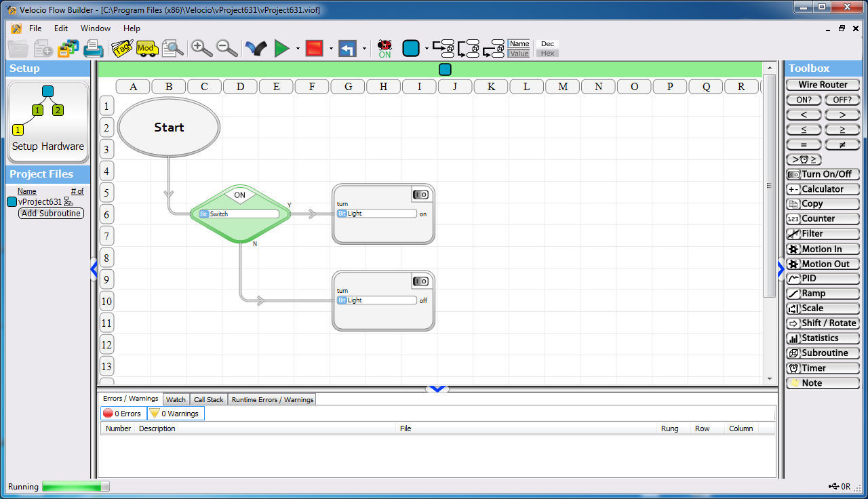Expand the undo arrow dropdown
Viewport: 868px width, 499px height.
(x=365, y=48)
